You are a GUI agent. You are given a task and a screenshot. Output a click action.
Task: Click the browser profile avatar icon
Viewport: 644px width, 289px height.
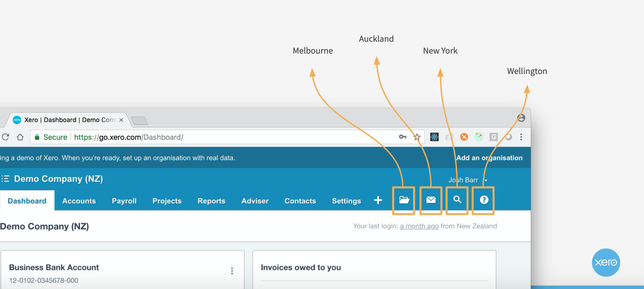tap(521, 118)
